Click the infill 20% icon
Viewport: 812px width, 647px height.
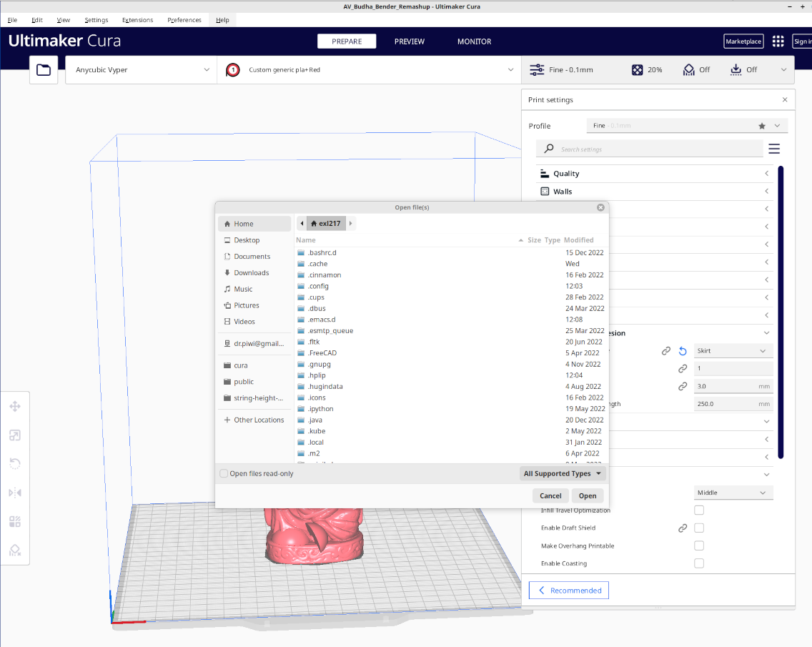[x=637, y=69]
